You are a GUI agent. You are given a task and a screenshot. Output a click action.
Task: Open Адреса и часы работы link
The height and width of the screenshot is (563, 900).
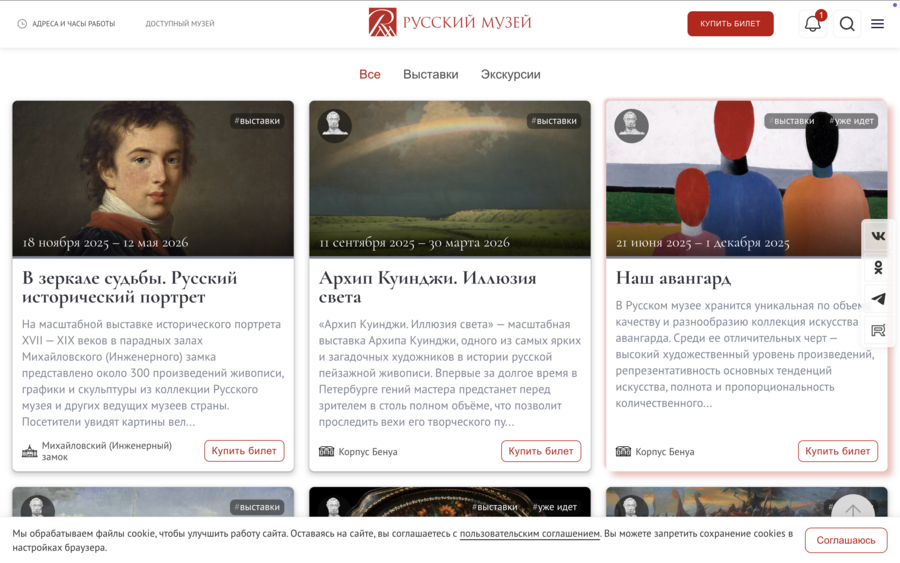67,24
